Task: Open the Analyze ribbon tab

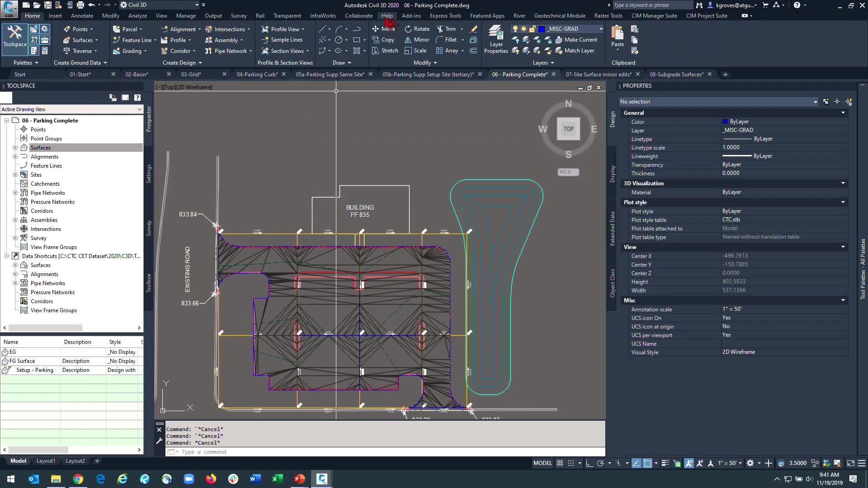Action: 137,16
